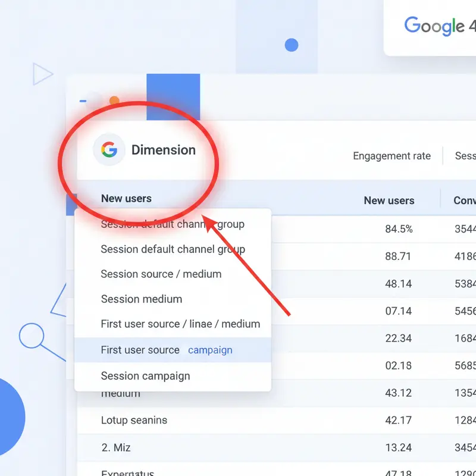The width and height of the screenshot is (476, 476).
Task: Click the New users column header
Action: coord(389,201)
